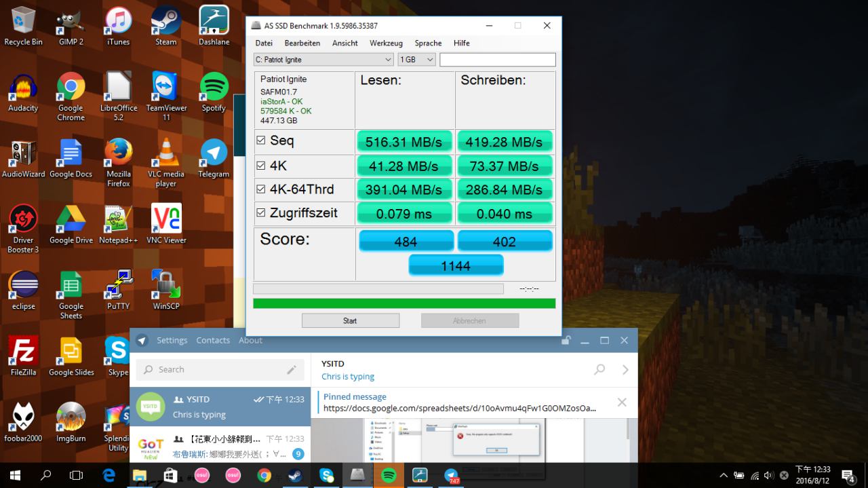Show hidden system tray icons chevron

click(724, 476)
